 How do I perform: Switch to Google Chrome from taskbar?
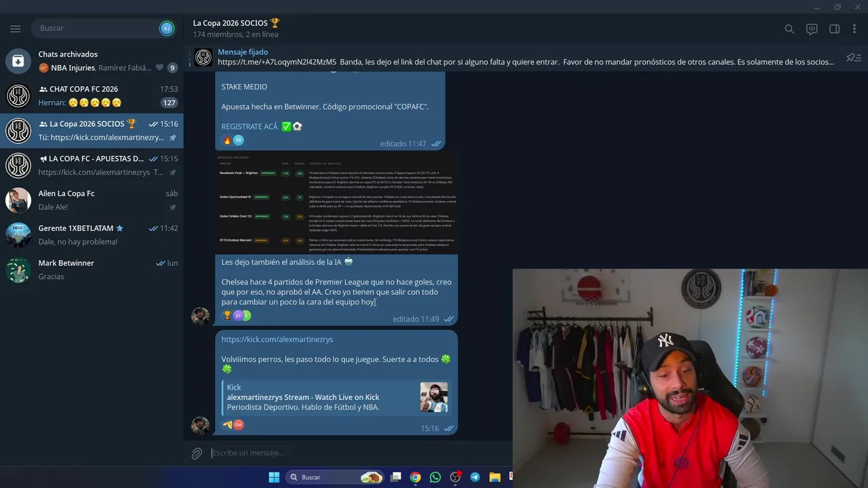tap(416, 477)
